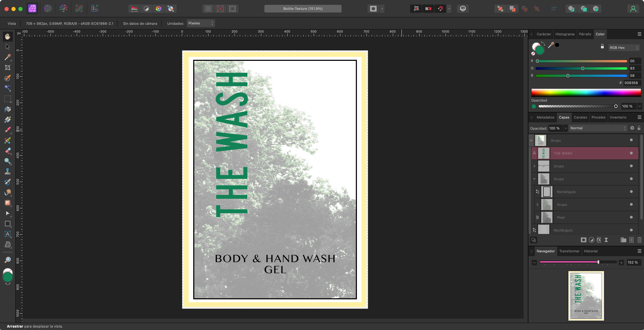The height and width of the screenshot is (330, 644).
Task: Click the Delete Layer trash icon
Action: coord(639,240)
